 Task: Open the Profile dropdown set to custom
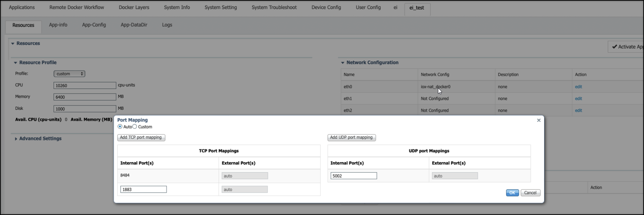click(69, 74)
